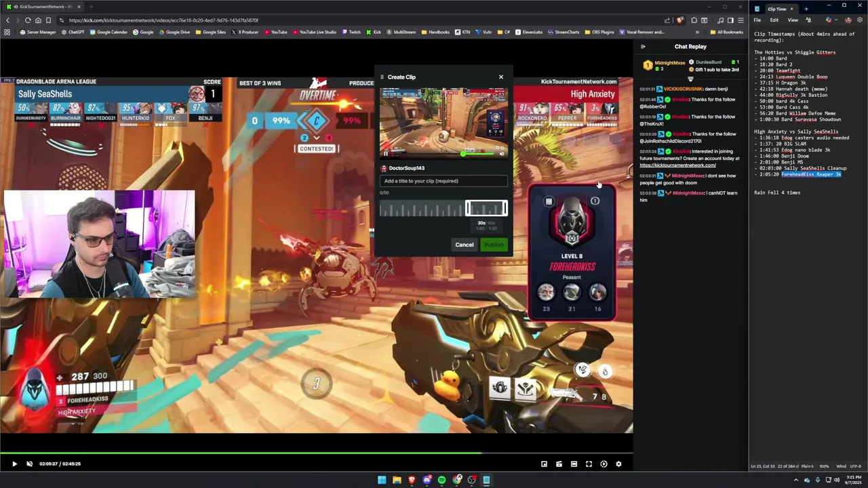Toggle theater mode in the player
The image size is (868, 488).
click(574, 464)
